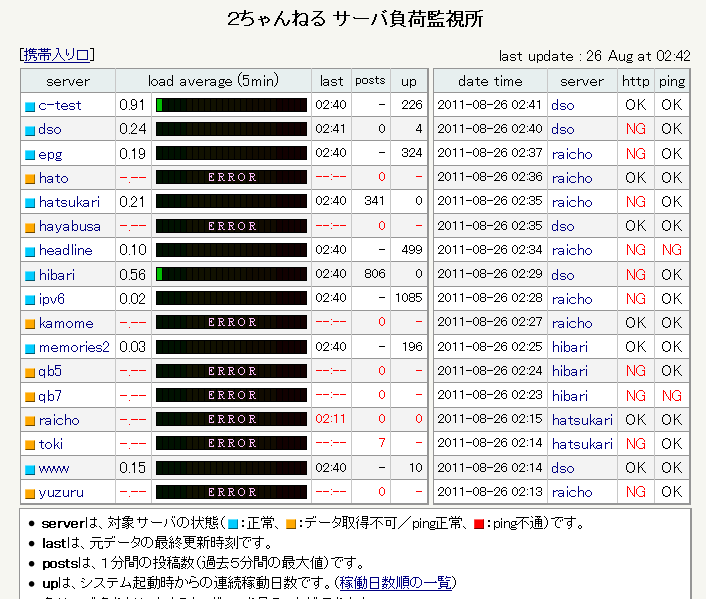The width and height of the screenshot is (706, 599).
Task: Click raicho ERROR load bar
Action: [231, 419]
